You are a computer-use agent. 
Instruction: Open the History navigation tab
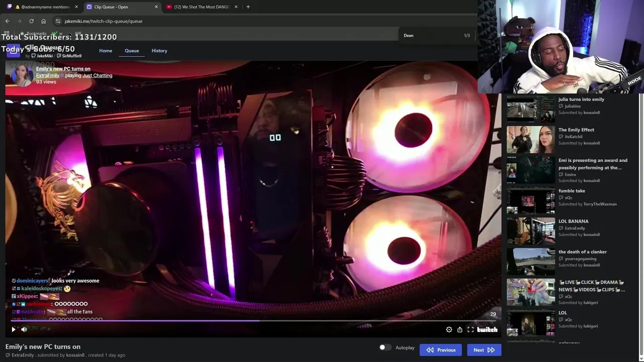[159, 51]
